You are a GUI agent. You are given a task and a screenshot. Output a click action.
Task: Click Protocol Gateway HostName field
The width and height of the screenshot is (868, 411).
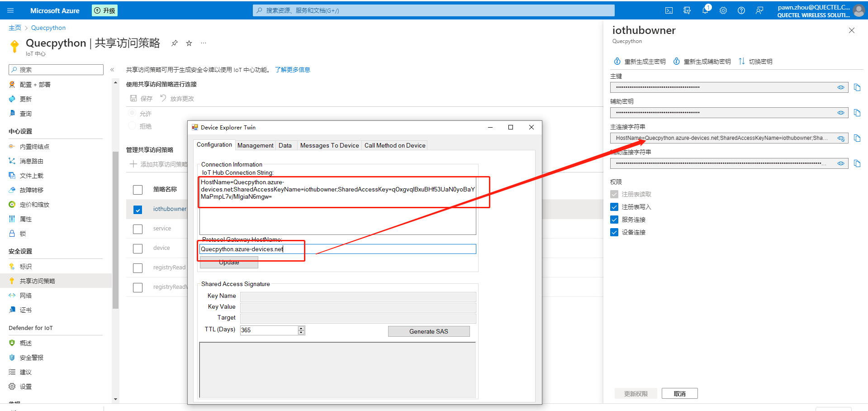338,249
